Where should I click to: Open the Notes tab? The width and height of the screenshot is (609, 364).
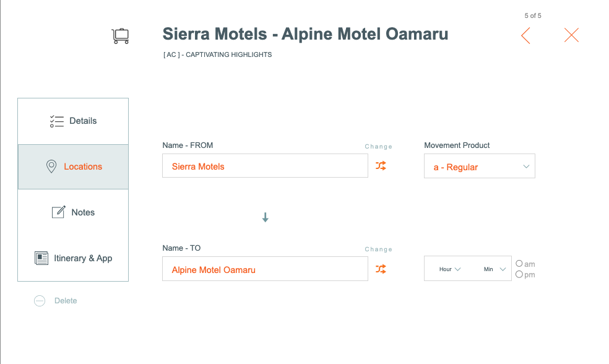pos(73,212)
